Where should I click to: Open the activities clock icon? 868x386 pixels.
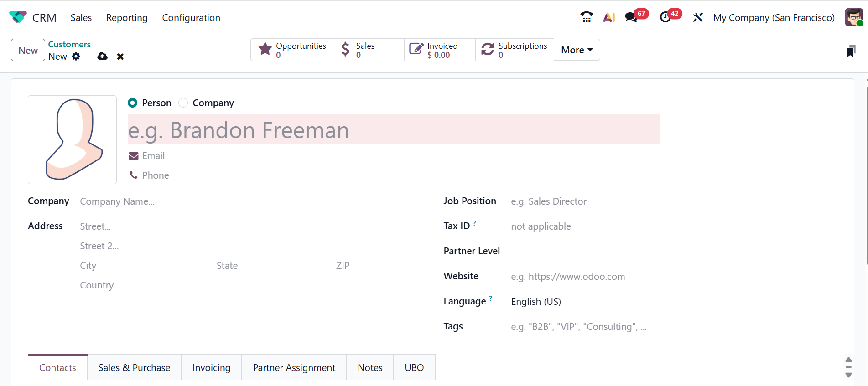[x=665, y=17]
